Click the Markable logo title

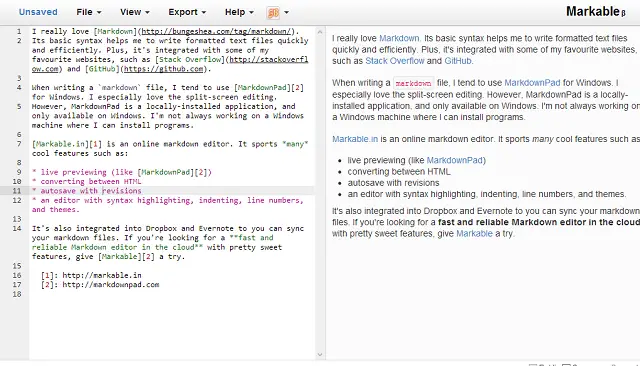[x=596, y=11]
